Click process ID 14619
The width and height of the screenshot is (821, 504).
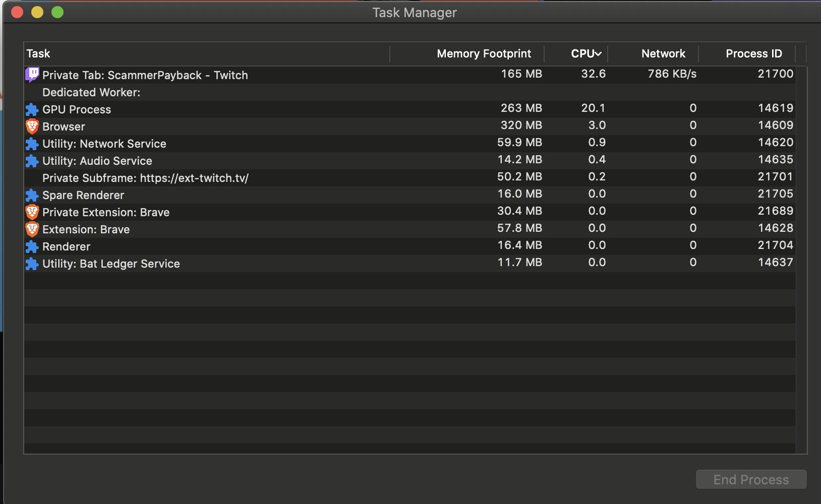click(x=776, y=108)
